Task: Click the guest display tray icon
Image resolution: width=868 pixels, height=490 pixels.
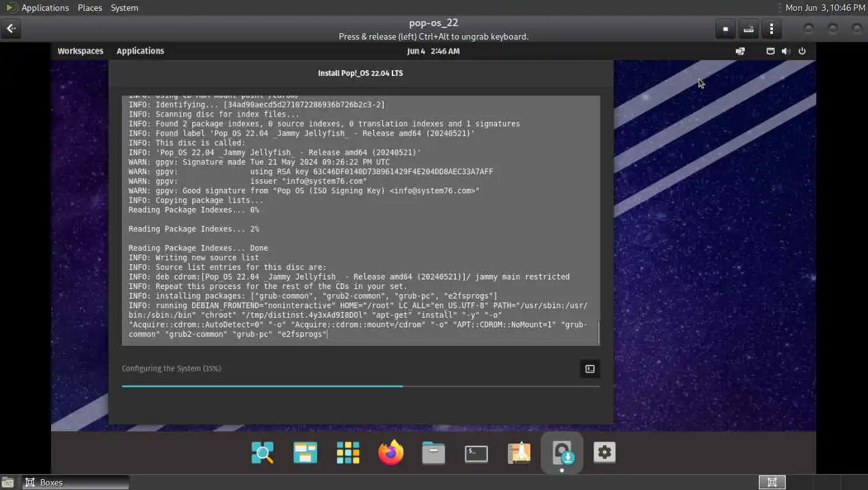Action: click(740, 51)
